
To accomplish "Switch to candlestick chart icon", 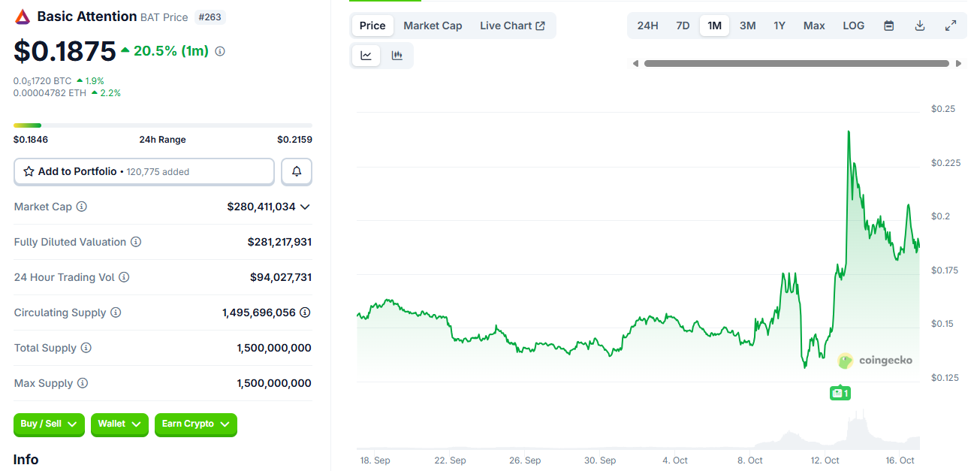I will pos(397,56).
